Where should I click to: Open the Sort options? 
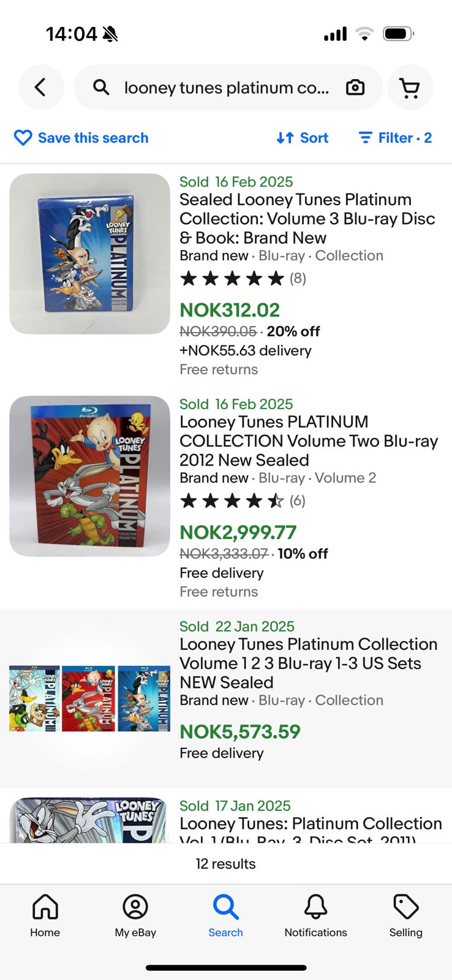(303, 138)
